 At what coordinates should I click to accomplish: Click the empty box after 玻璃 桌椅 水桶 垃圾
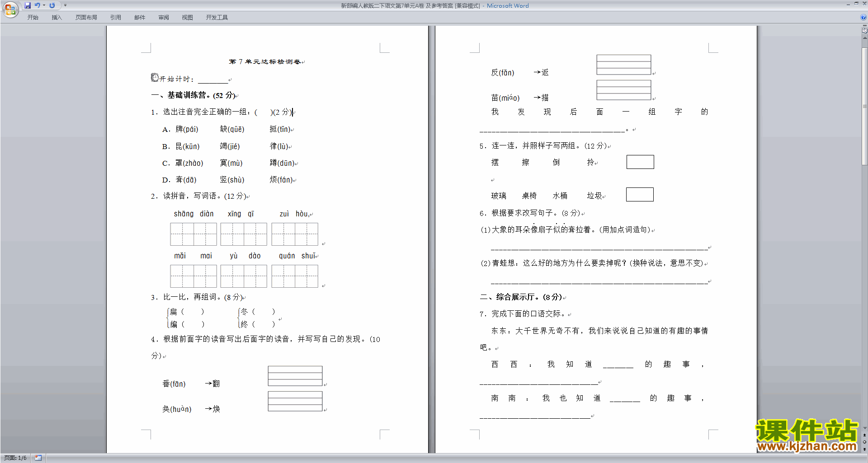pyautogui.click(x=640, y=194)
